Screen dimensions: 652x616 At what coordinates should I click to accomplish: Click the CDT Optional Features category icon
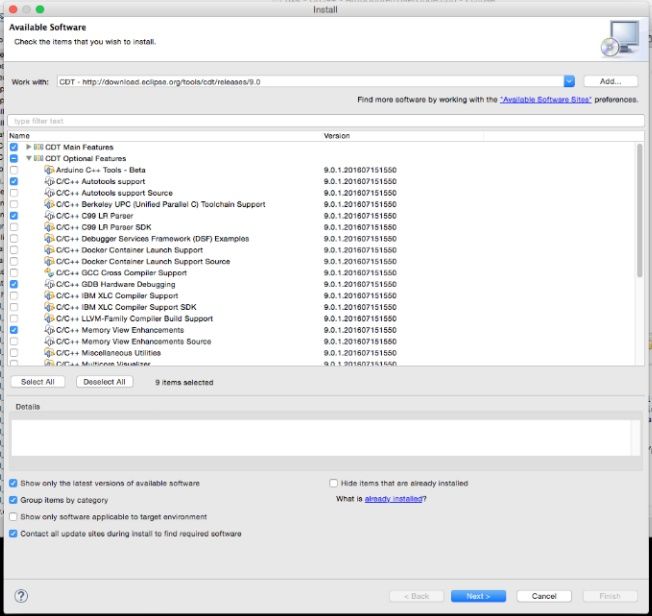[38, 158]
